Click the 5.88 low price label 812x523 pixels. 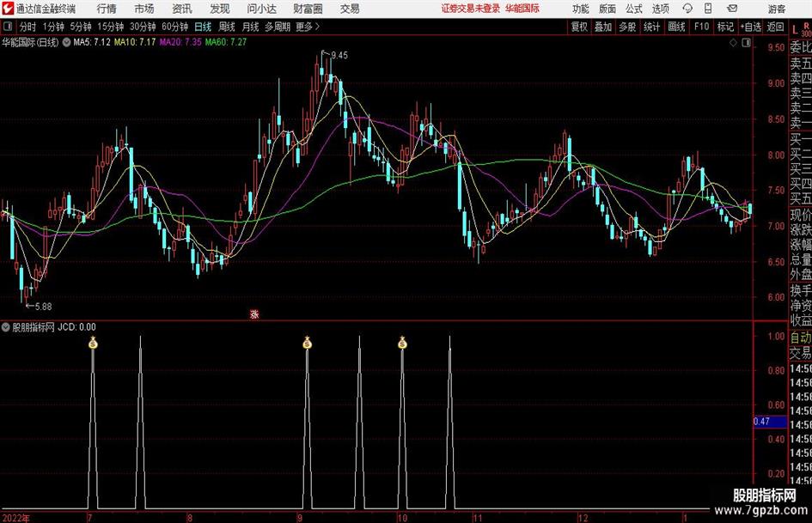[44, 307]
